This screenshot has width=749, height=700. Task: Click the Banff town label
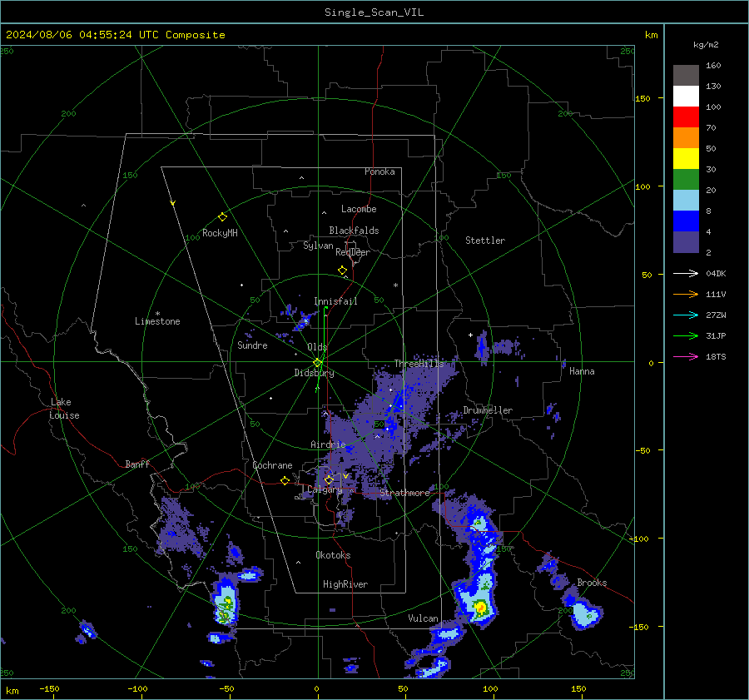coord(137,464)
